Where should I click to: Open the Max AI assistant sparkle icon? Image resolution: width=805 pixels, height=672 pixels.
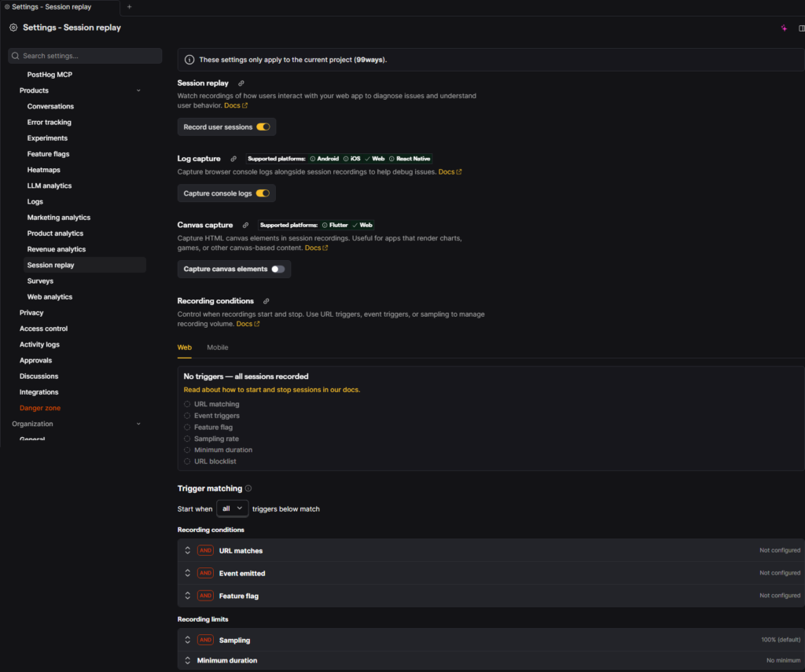(783, 28)
